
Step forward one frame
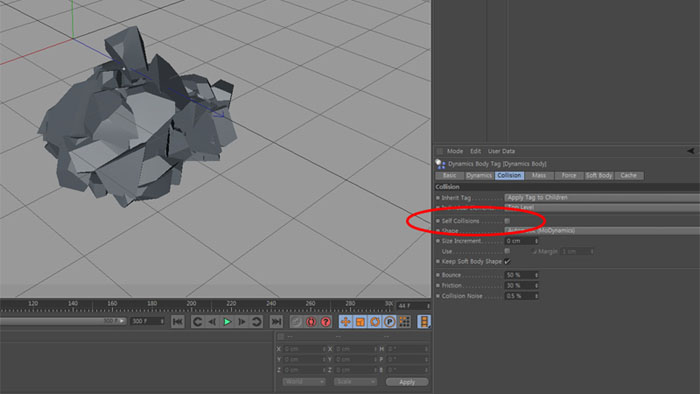[x=242, y=321]
